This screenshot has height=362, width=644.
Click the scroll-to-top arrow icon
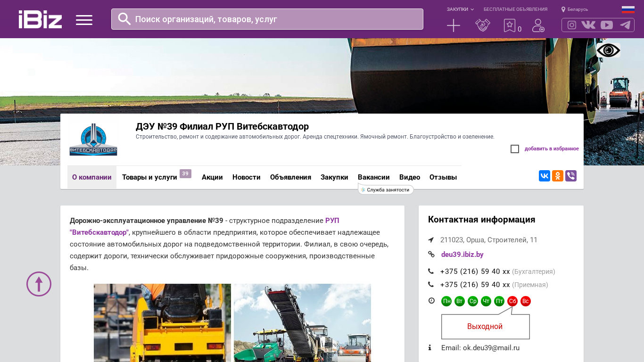tap(39, 284)
